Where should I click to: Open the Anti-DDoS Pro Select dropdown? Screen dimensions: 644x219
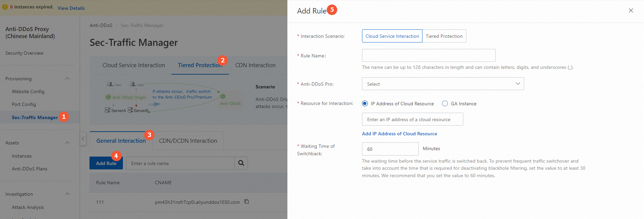(443, 84)
